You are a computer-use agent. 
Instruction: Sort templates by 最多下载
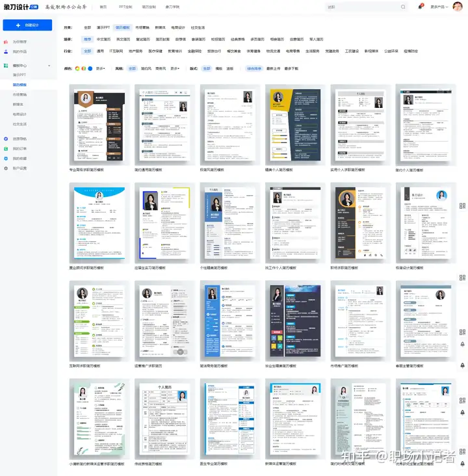291,69
